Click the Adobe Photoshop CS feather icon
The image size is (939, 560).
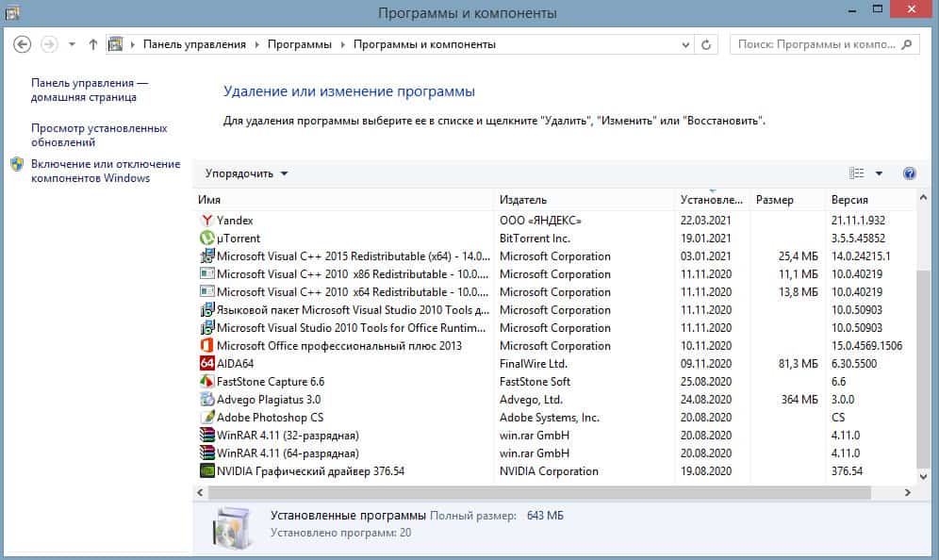pyautogui.click(x=207, y=418)
